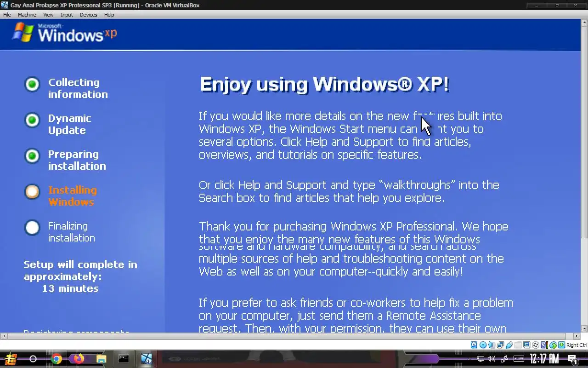
Task: Maximize the VirtualBox window
Action: click(x=557, y=5)
